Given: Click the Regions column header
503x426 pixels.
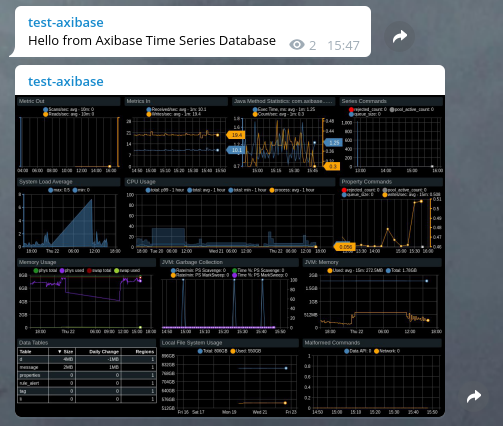Looking at the screenshot, I should point(139,351).
